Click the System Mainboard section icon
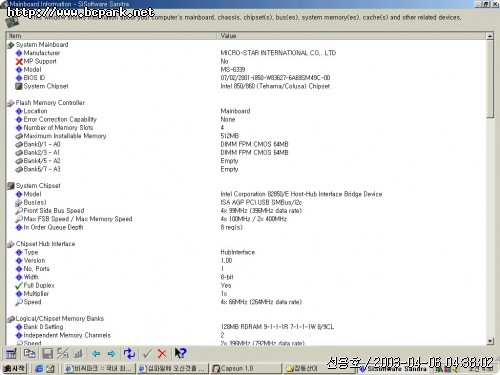Viewport: 500px width, 375px height. pyautogui.click(x=11, y=45)
